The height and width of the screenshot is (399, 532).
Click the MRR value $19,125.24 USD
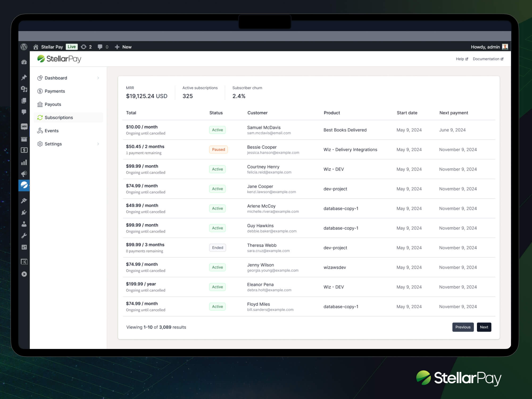click(x=147, y=96)
